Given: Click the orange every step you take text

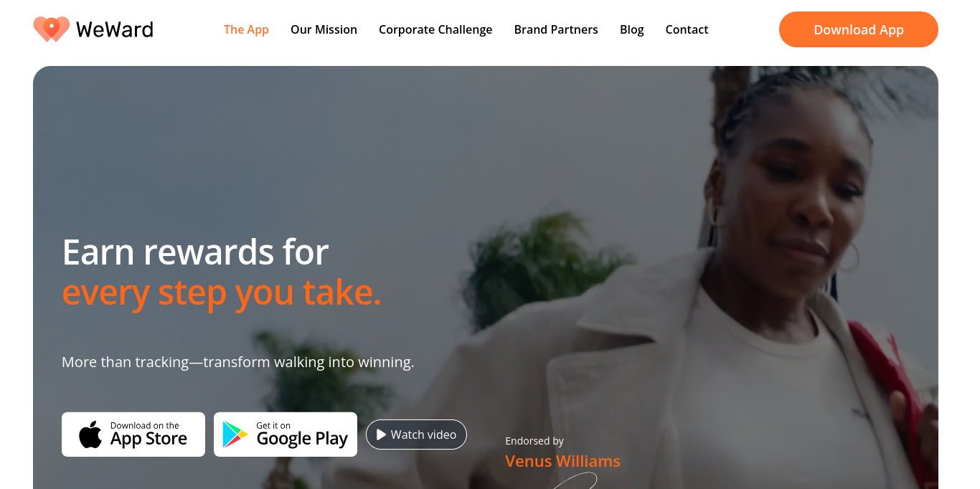Looking at the screenshot, I should [x=222, y=293].
